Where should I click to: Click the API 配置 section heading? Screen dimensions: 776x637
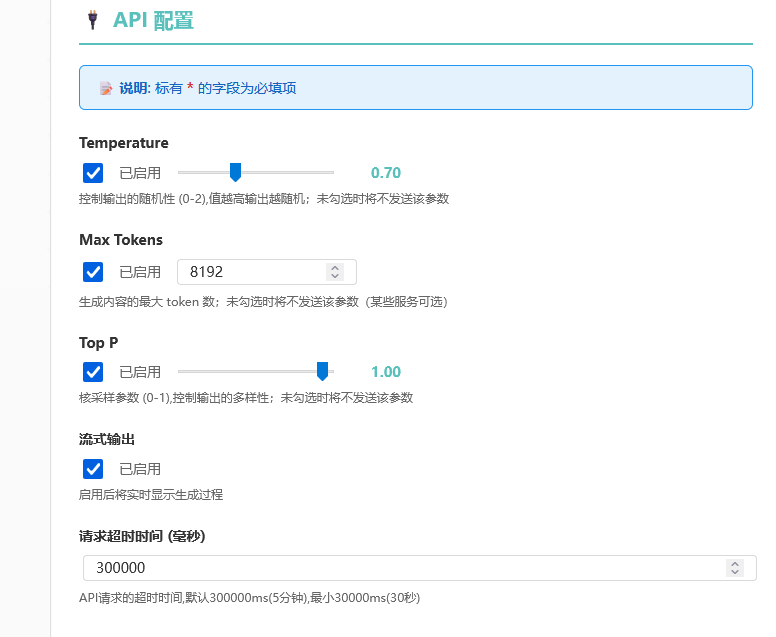coord(153,21)
